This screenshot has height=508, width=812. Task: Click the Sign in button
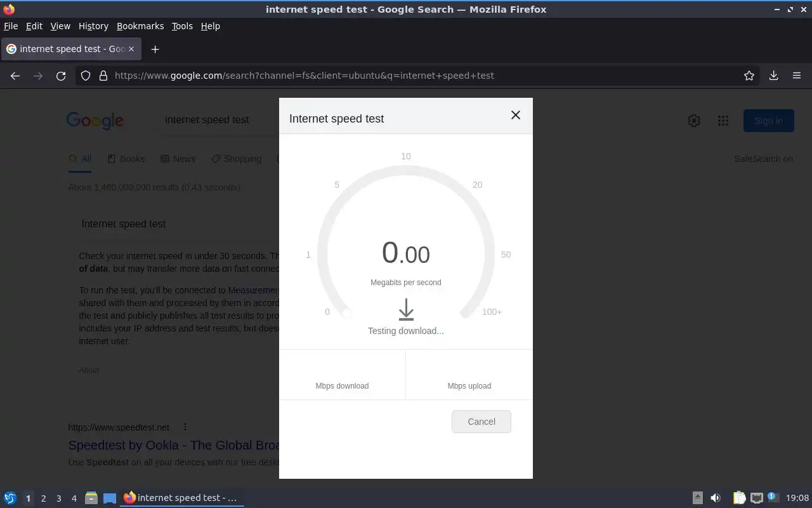pos(769,121)
